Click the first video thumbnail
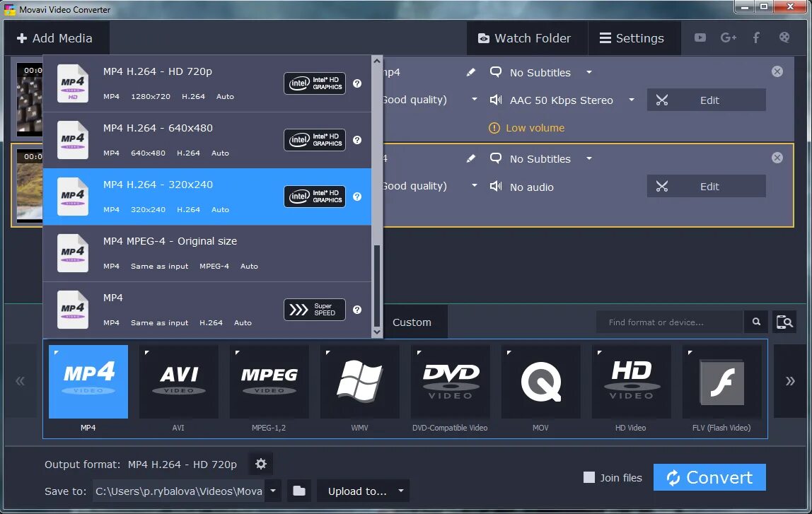 click(30, 100)
